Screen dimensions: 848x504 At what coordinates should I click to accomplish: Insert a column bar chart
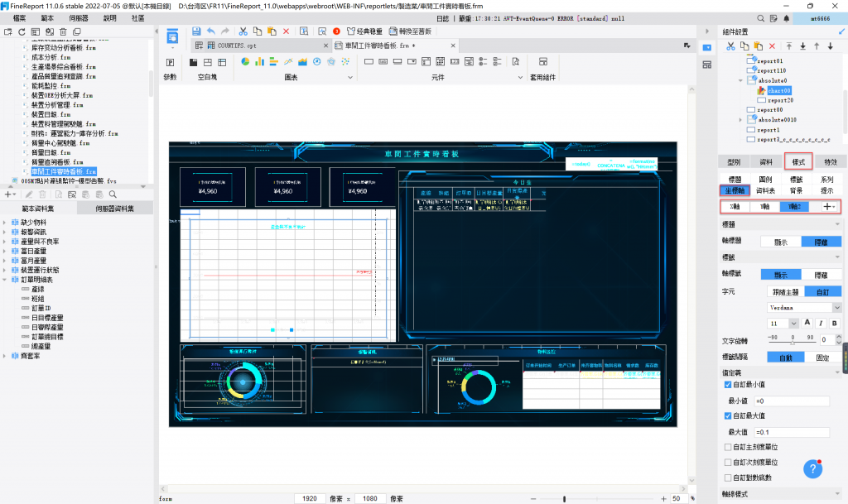point(259,61)
